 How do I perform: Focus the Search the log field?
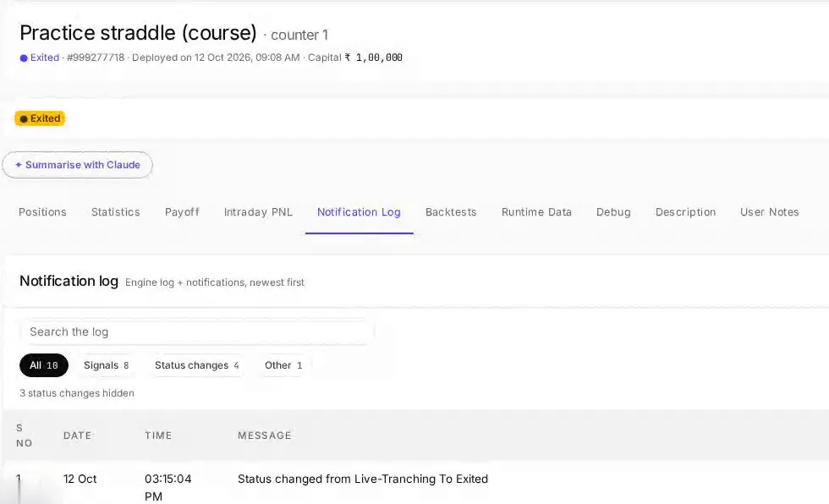point(196,331)
